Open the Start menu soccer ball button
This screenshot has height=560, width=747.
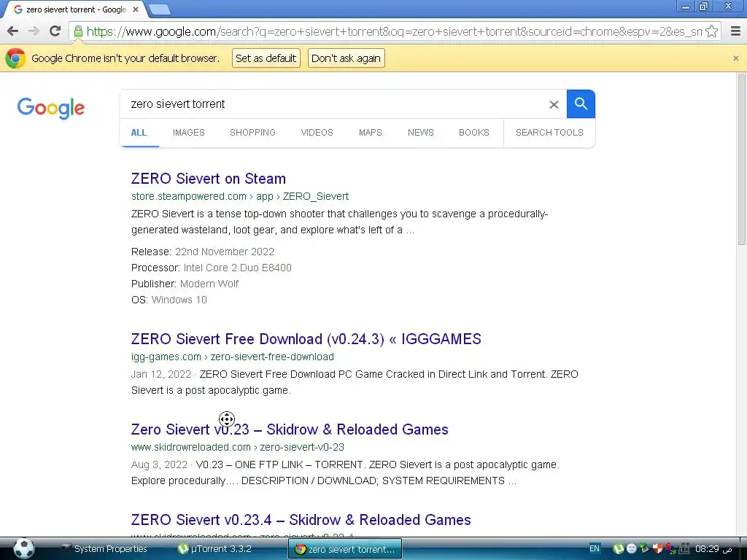pos(24,548)
